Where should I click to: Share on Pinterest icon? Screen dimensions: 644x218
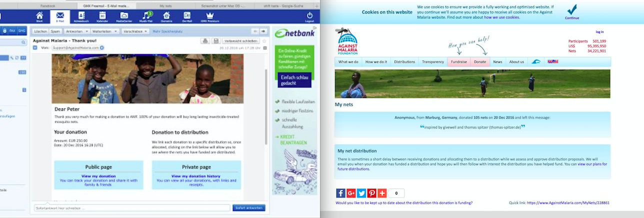point(372,193)
